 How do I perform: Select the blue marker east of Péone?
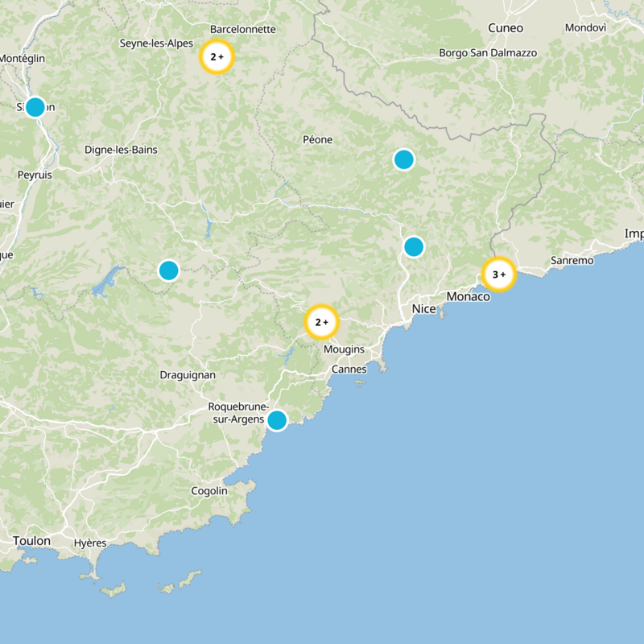tap(404, 159)
